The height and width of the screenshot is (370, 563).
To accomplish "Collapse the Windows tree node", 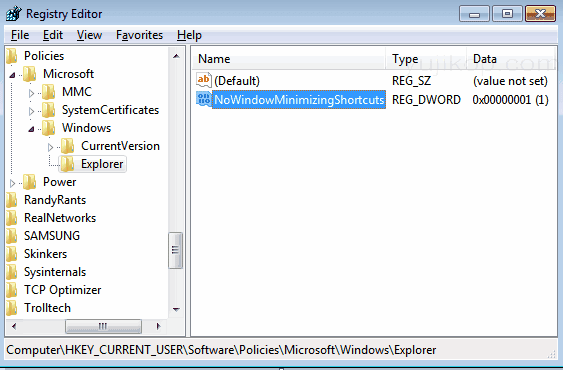I will [32, 129].
